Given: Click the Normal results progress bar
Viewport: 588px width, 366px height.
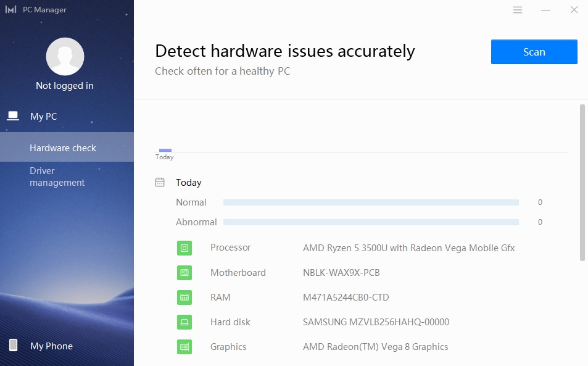Looking at the screenshot, I should 371,202.
